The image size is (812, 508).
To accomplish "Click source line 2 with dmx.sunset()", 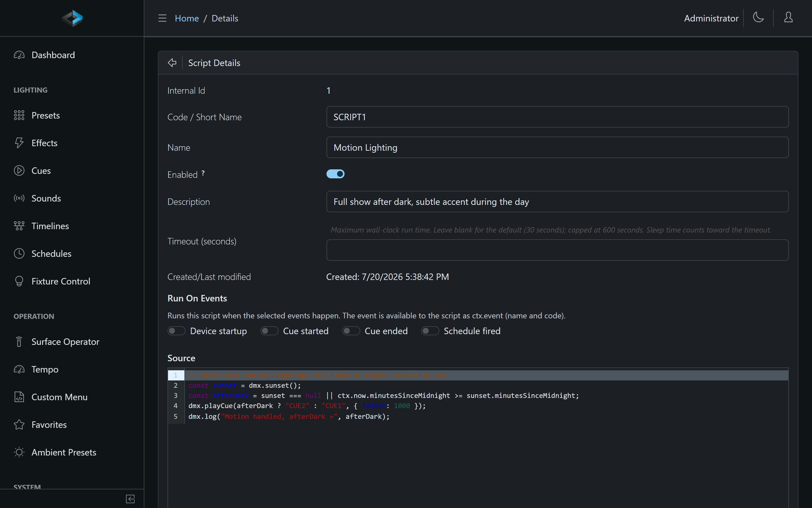I will point(486,385).
